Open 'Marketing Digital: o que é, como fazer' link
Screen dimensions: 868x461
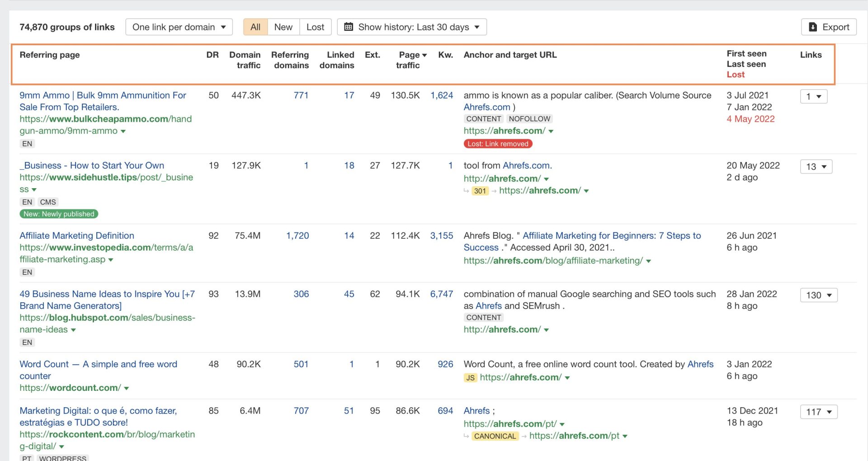[98, 417]
